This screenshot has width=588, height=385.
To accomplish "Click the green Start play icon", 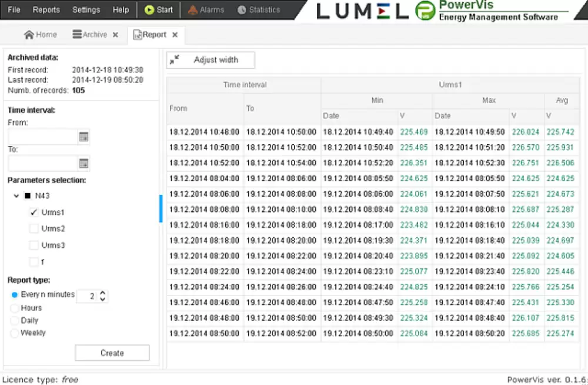I will [x=149, y=9].
